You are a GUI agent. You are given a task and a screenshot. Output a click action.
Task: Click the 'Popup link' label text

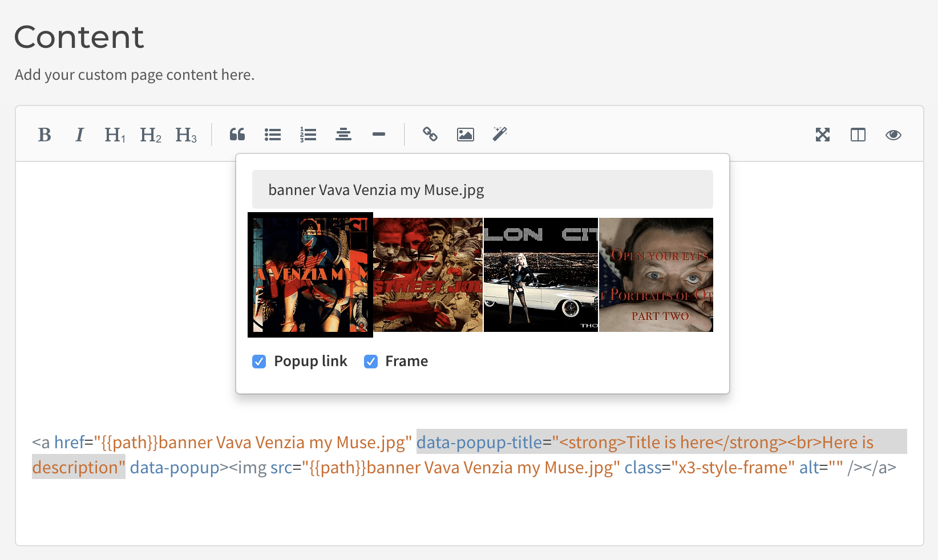point(310,362)
